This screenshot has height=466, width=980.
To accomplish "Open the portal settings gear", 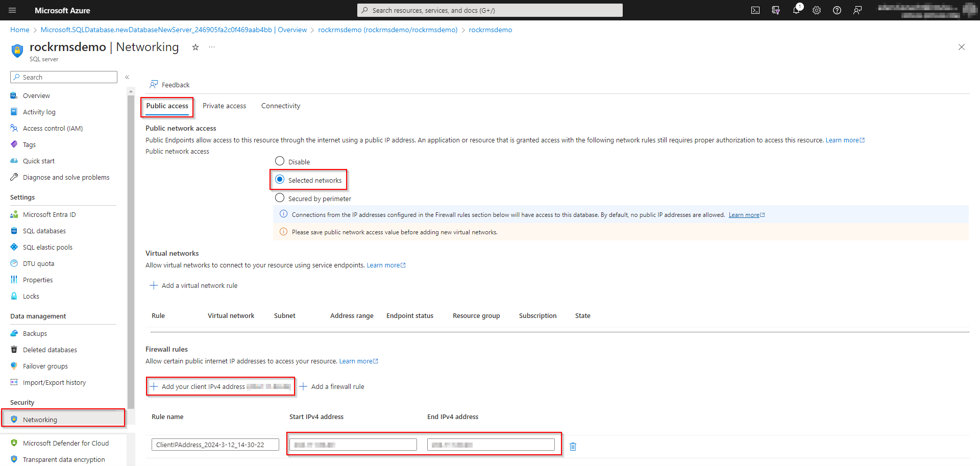I will click(816, 10).
